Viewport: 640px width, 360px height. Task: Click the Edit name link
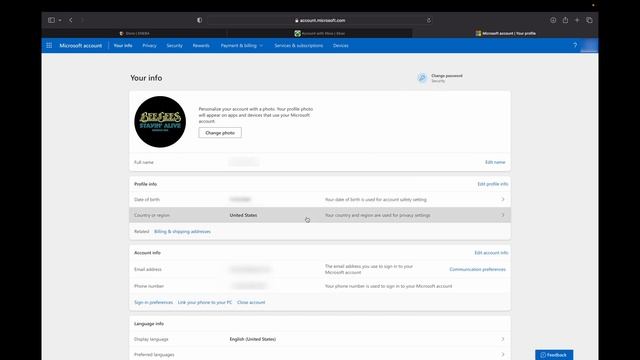(495, 162)
